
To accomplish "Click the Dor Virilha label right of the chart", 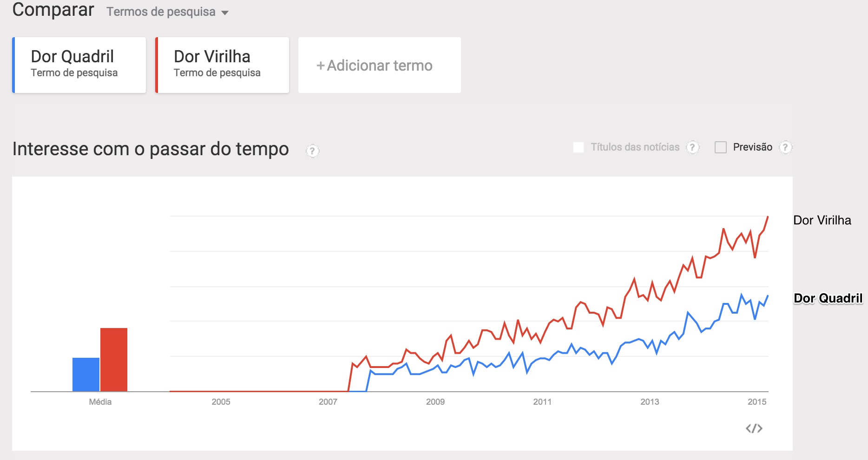I will pyautogui.click(x=822, y=220).
